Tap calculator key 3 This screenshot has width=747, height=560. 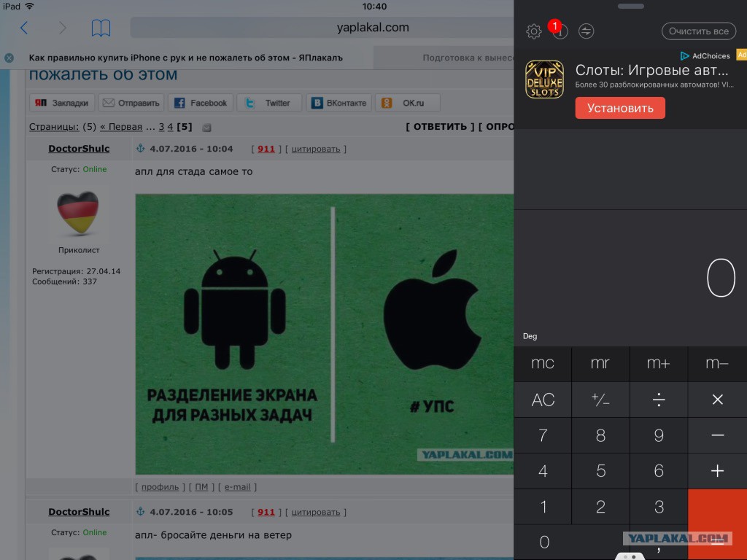pos(659,507)
